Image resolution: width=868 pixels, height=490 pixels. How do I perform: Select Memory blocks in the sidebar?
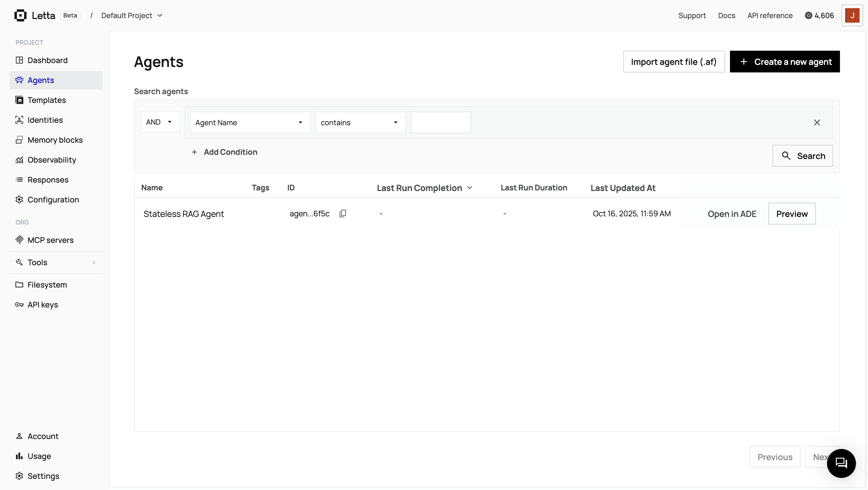coord(55,140)
